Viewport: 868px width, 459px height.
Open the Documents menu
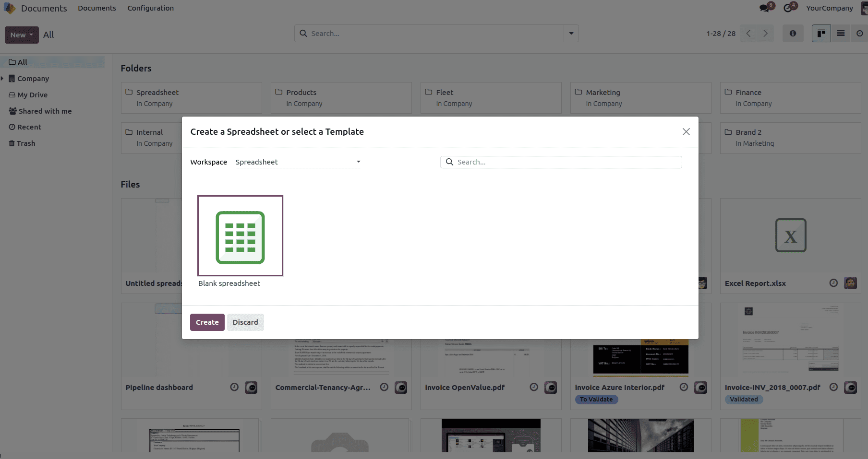pyautogui.click(x=97, y=8)
